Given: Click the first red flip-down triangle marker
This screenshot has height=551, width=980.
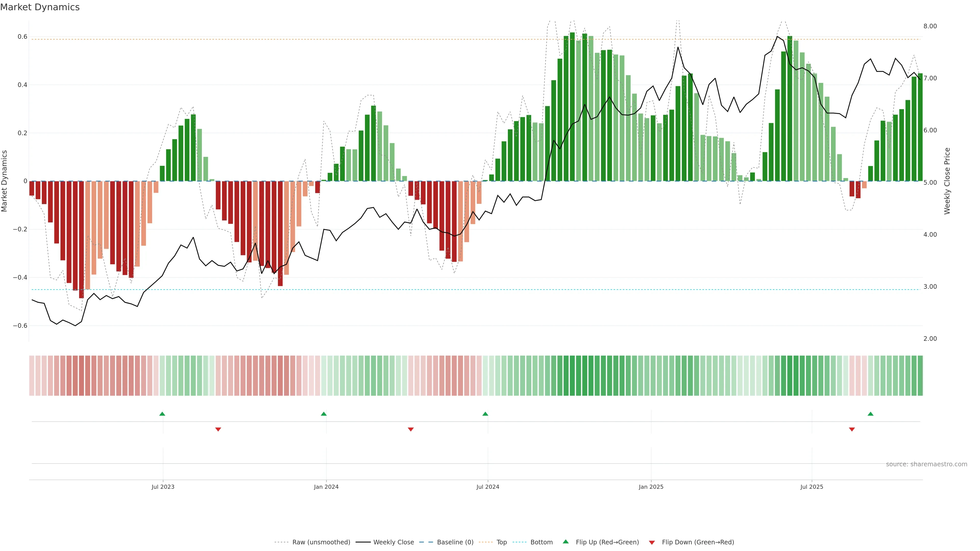Looking at the screenshot, I should tap(218, 429).
